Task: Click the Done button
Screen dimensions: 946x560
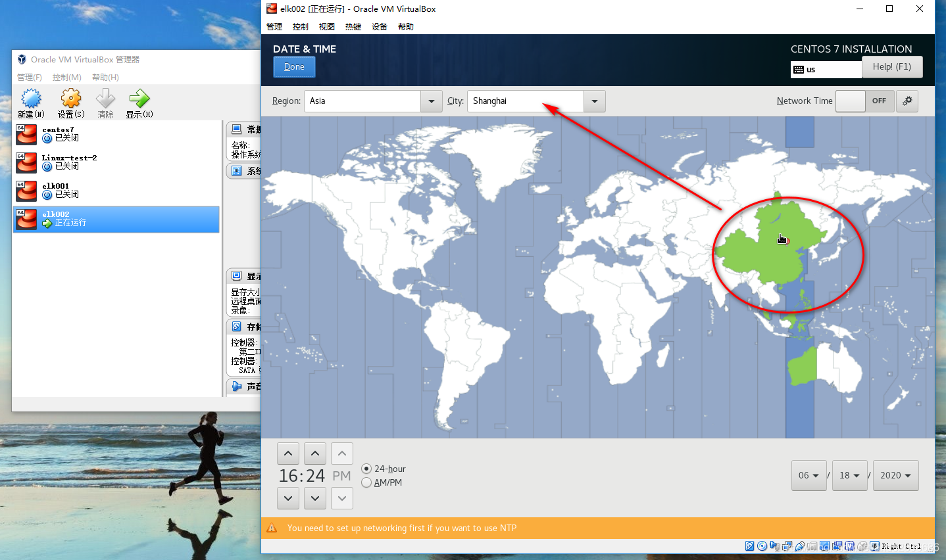Action: 294,67
